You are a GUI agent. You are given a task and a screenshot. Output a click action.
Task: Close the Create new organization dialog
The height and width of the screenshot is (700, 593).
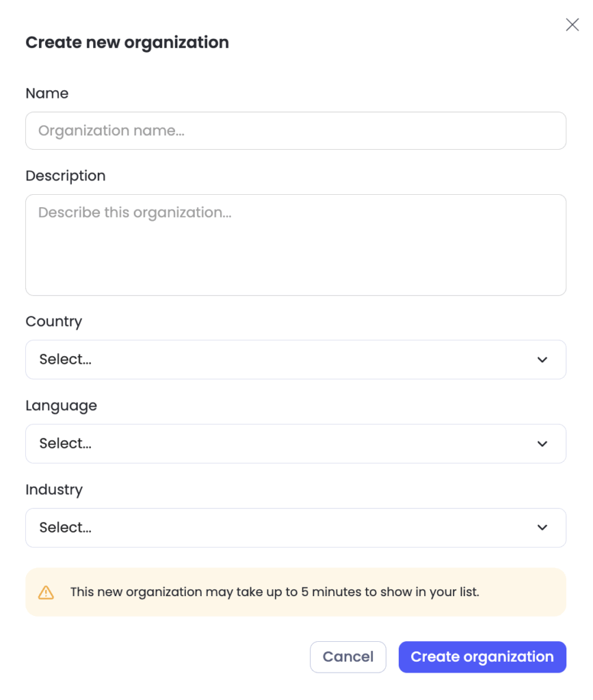point(572,25)
